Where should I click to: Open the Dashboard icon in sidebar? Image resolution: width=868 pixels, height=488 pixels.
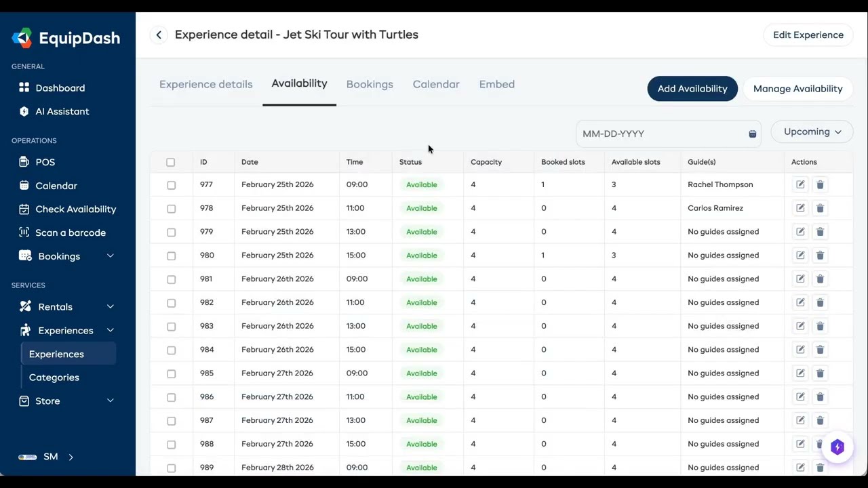tap(24, 87)
